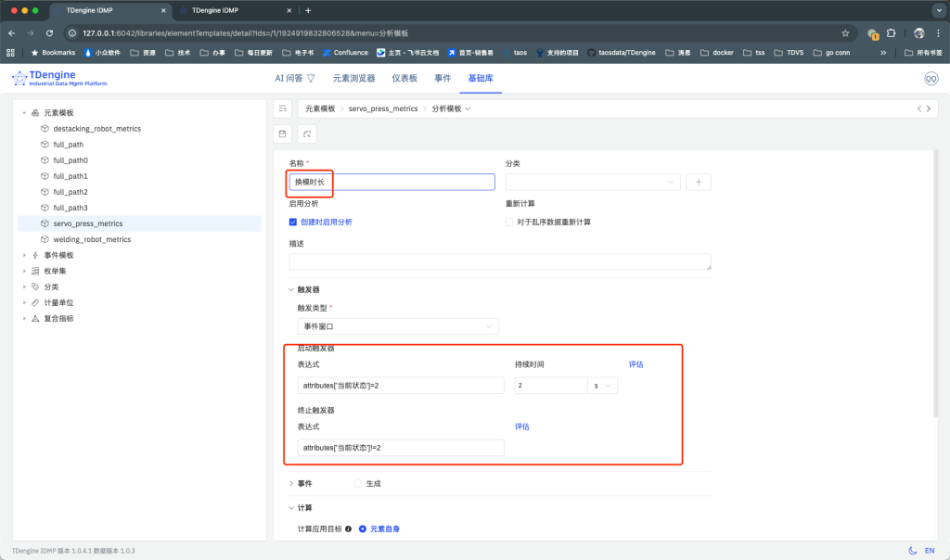950x560 pixels.
Task: Check the 生成 checkbox beside 事件
Action: tap(359, 482)
